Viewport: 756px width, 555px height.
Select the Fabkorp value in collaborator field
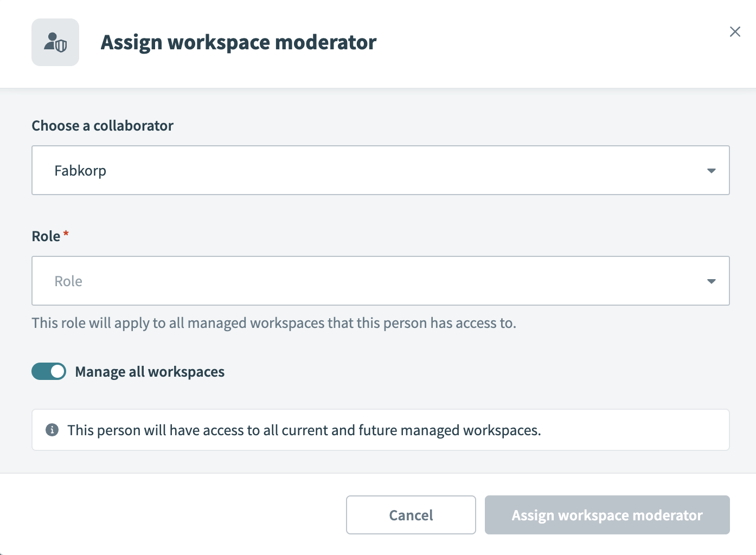80,171
